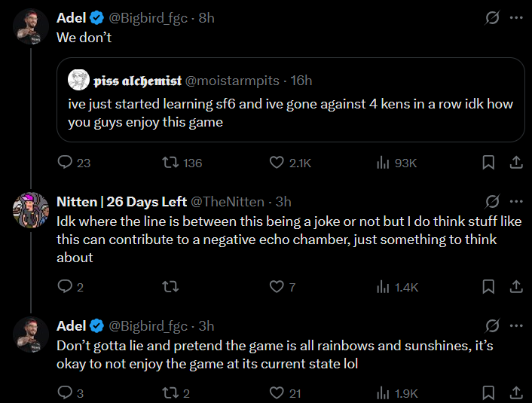The width and height of the screenshot is (532, 403).
Task: View analytics showing 93K views
Action: [x=382, y=162]
